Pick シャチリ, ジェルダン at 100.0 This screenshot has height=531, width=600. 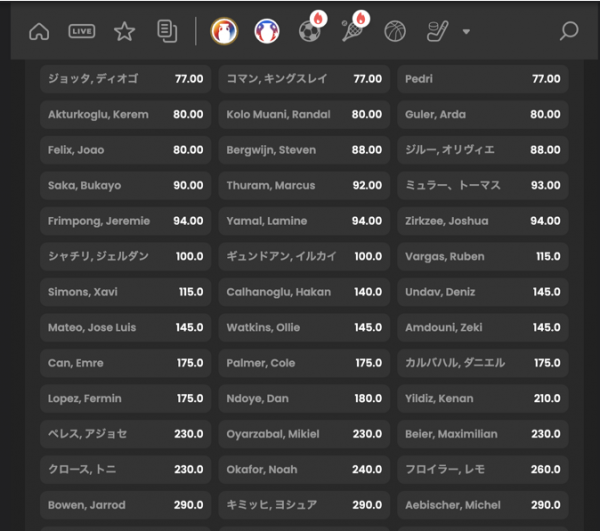126,256
